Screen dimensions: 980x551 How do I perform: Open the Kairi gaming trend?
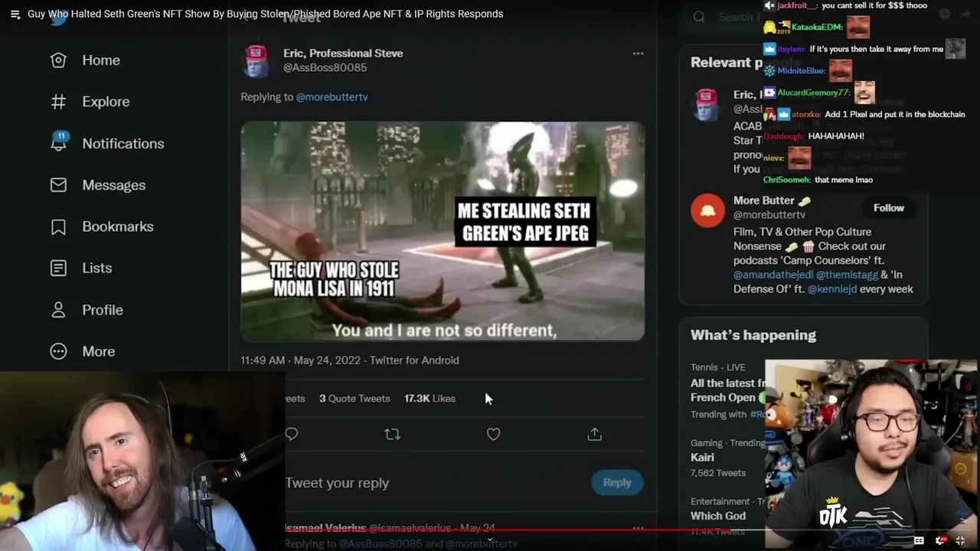coord(727,458)
